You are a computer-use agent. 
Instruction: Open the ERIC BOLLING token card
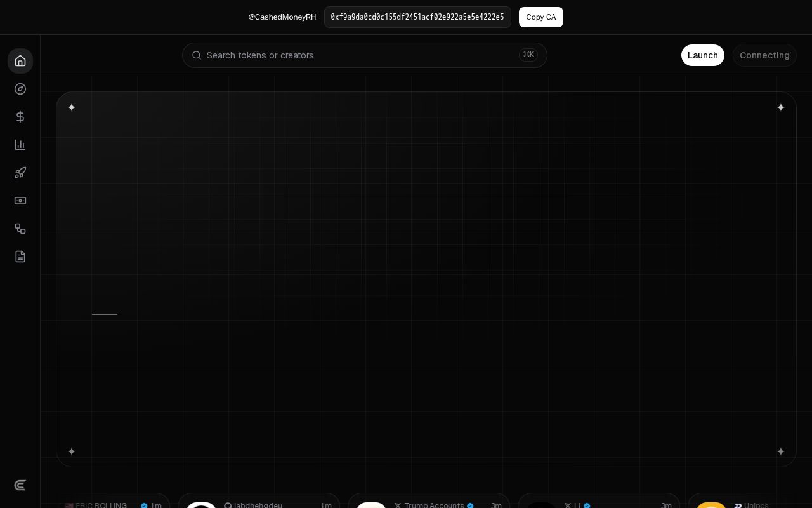(x=113, y=500)
